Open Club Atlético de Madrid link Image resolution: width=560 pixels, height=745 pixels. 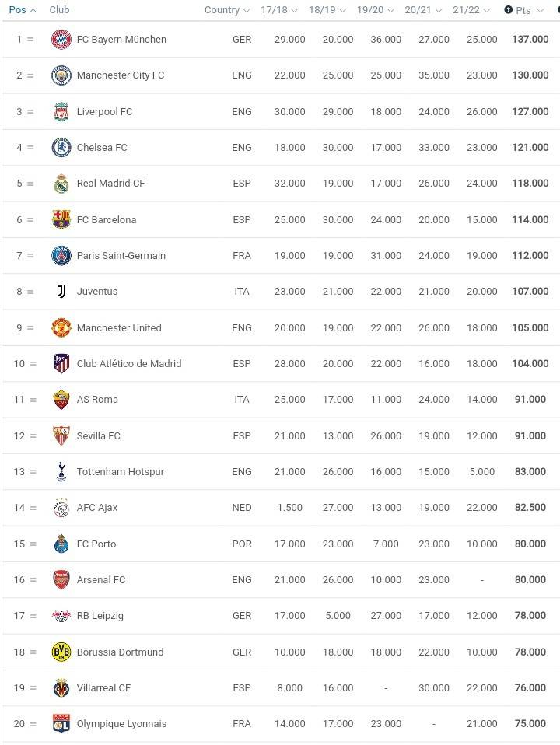129,363
